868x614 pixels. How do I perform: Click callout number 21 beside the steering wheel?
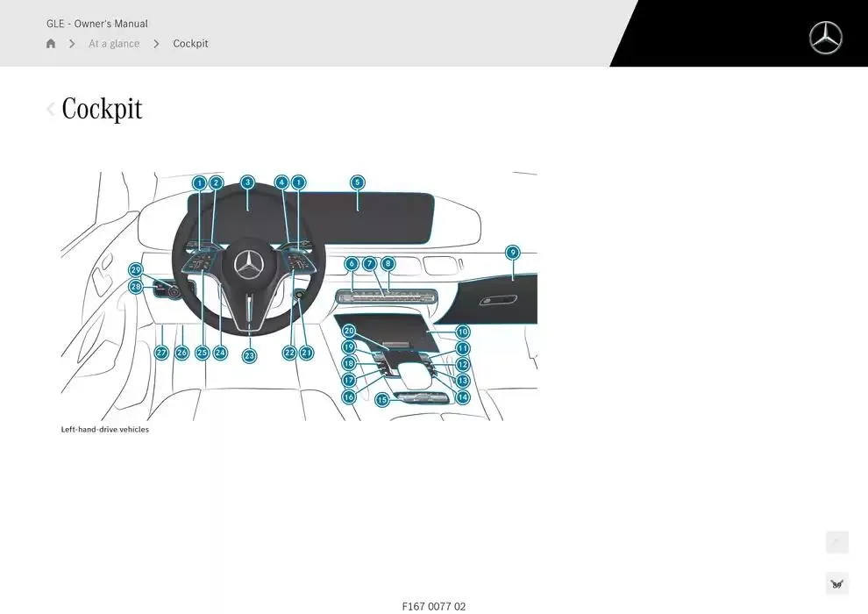307,353
